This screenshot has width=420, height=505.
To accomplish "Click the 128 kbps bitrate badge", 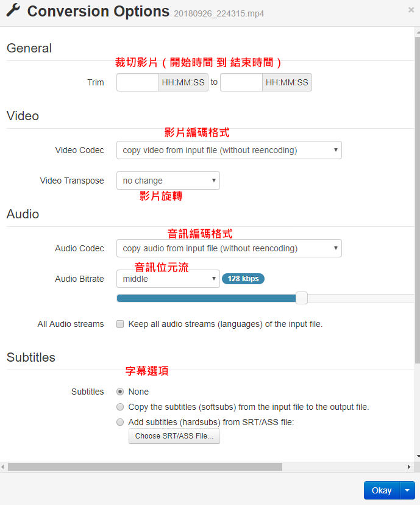I will pyautogui.click(x=243, y=278).
